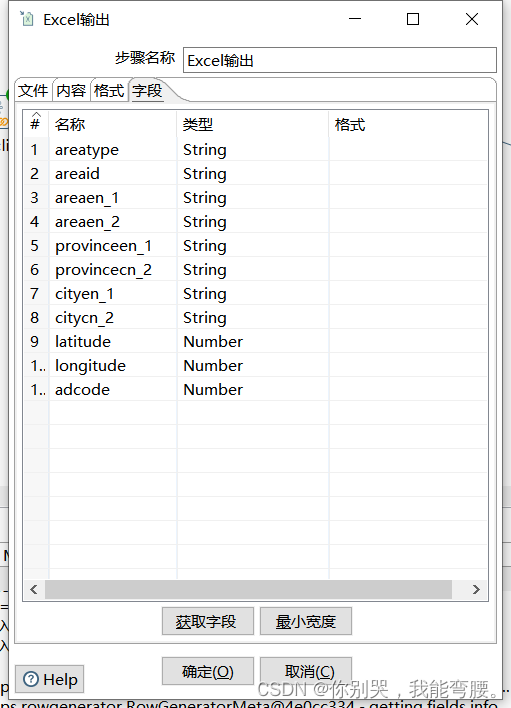Click the 步骤名称 input field

tap(339, 60)
